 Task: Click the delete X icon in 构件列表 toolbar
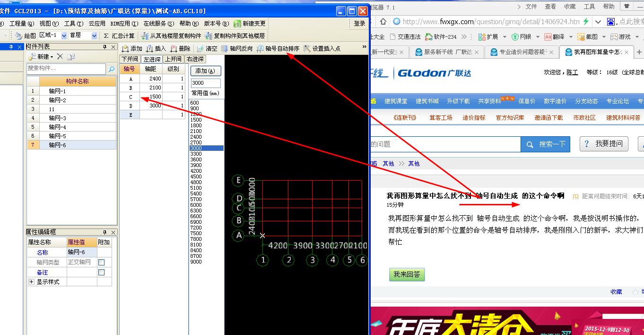[x=60, y=57]
